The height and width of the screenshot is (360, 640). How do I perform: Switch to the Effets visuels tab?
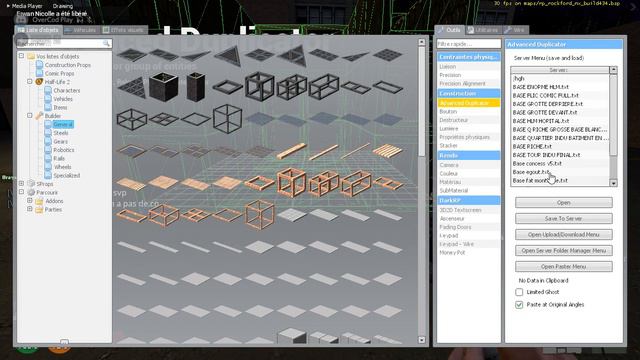[x=123, y=30]
